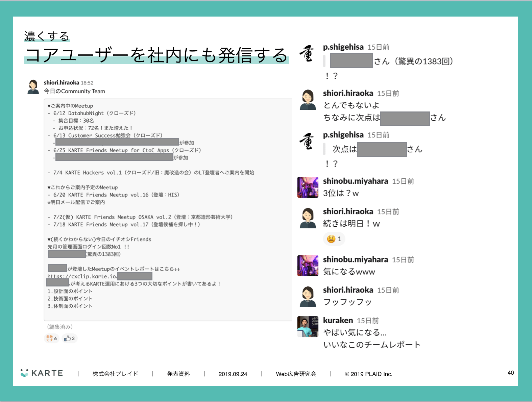This screenshot has width=532, height=402.
Task: Click the message '3位は？w'
Action: [341, 193]
